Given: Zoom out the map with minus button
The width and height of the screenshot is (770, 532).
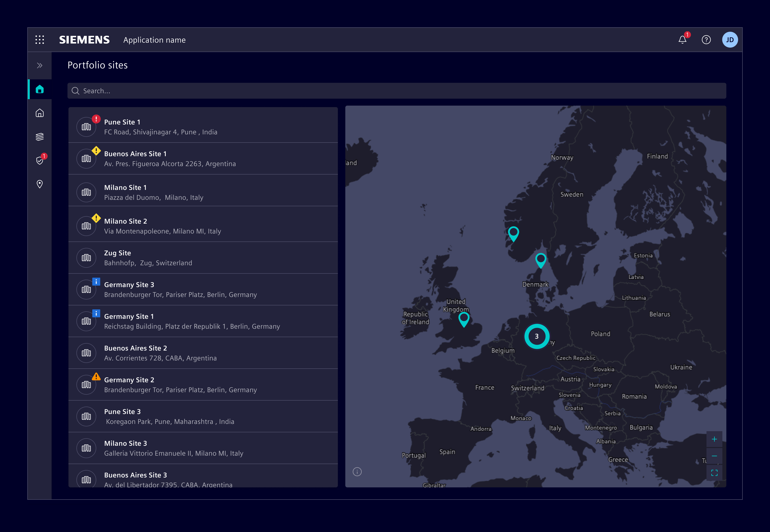Looking at the screenshot, I should point(714,456).
